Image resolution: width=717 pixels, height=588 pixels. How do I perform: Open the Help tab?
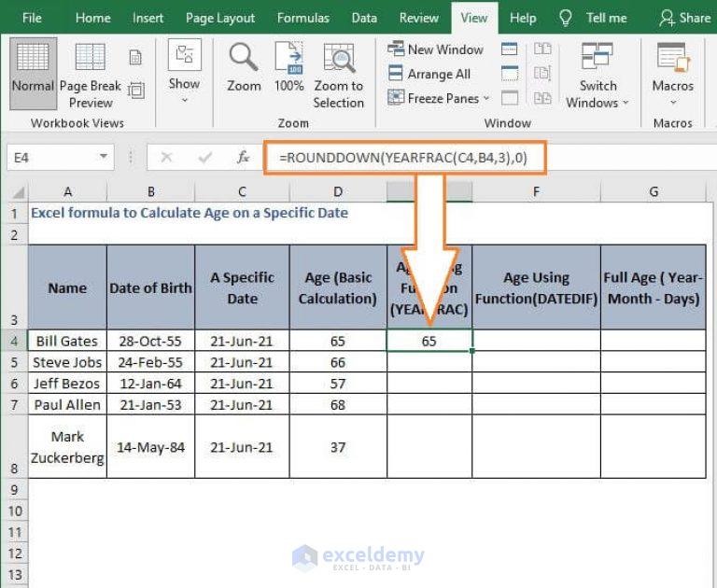coord(523,19)
